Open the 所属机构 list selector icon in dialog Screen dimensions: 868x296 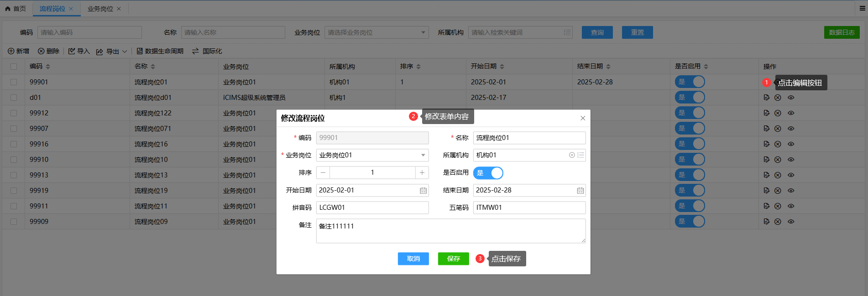coord(580,155)
